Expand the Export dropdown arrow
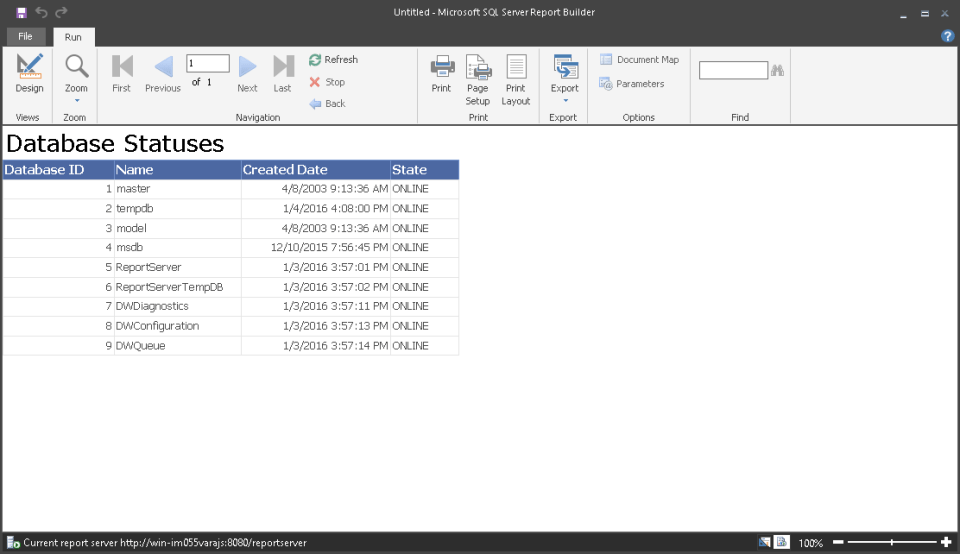This screenshot has height=554, width=960. pos(565,100)
